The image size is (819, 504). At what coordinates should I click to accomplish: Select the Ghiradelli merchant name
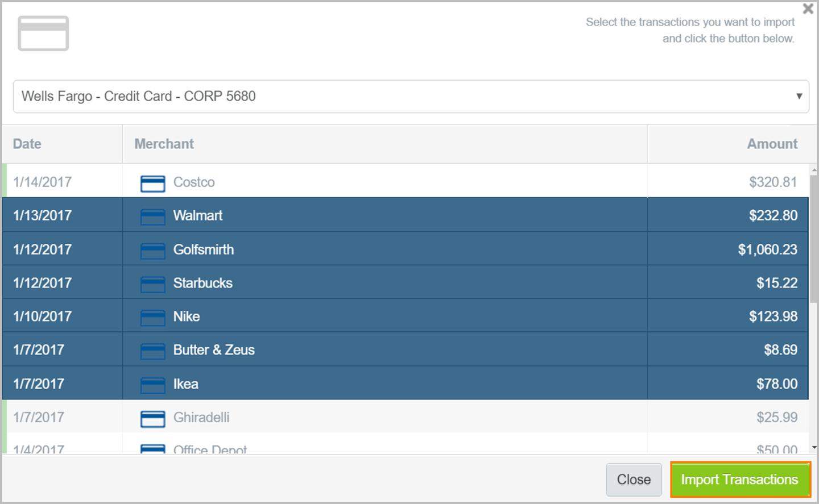click(201, 418)
